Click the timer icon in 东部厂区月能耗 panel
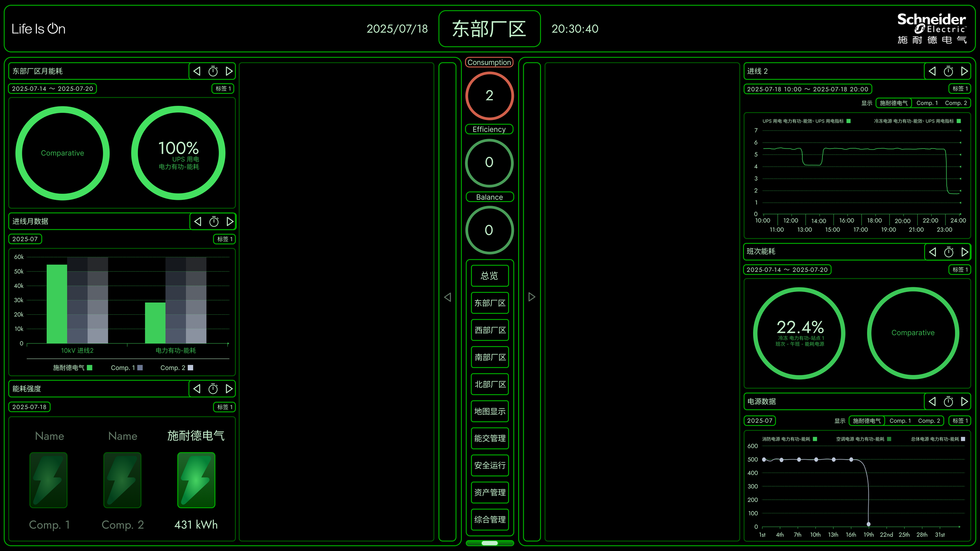980x551 pixels. [x=213, y=71]
